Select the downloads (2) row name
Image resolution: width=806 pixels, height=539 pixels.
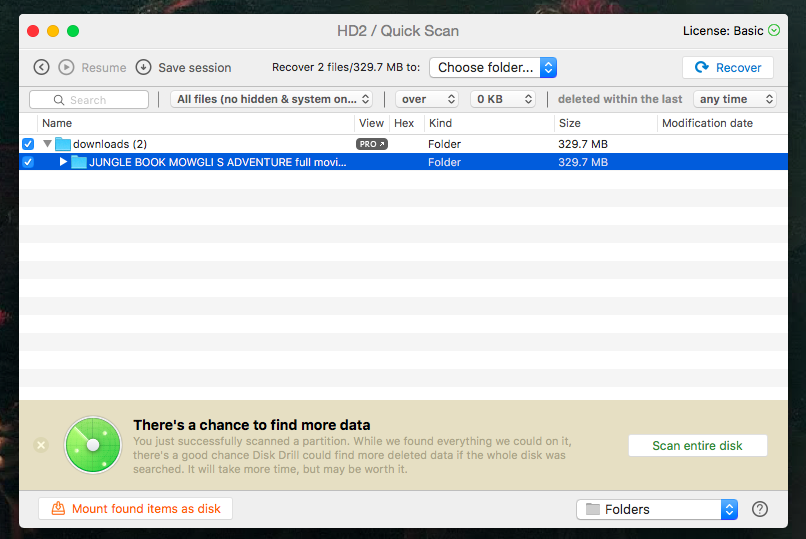(109, 144)
